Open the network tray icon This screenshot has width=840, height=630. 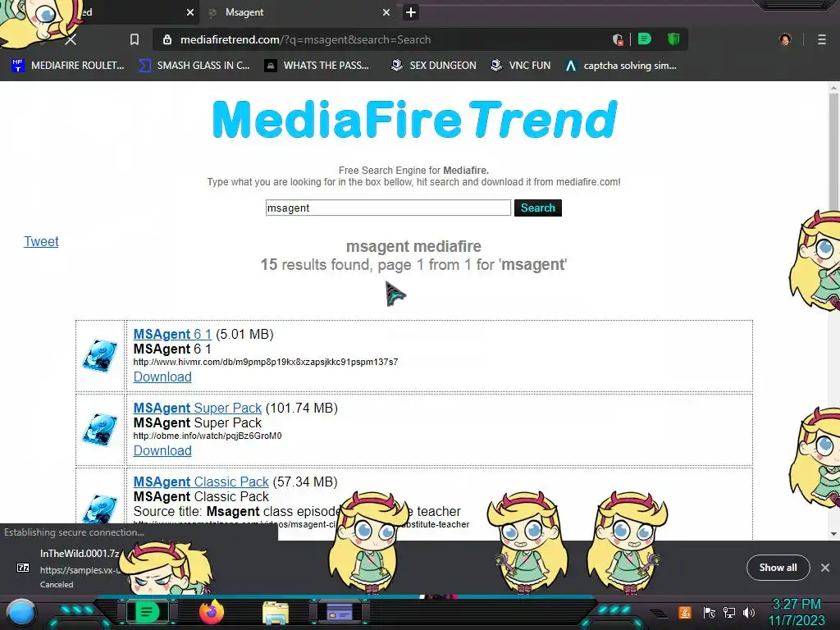729,613
